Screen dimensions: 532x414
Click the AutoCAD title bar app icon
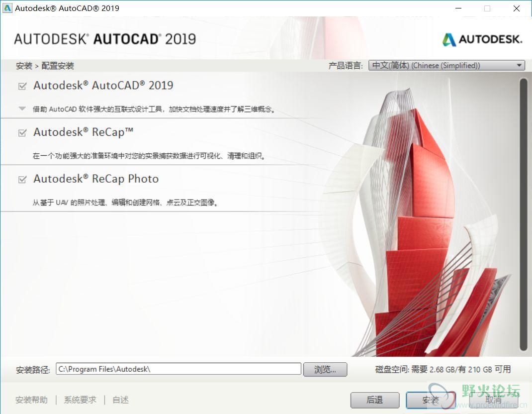coord(7,8)
